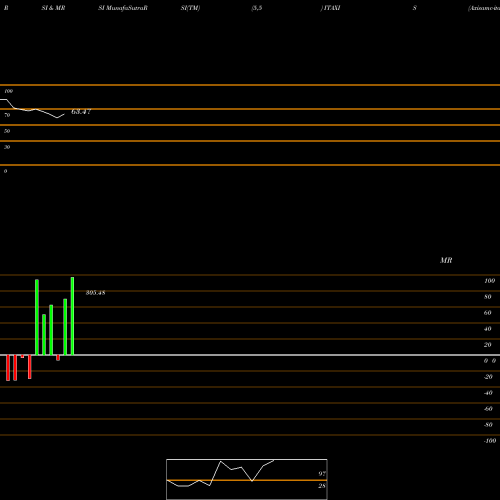Click the -20 label on the MR axis

coord(488,377)
